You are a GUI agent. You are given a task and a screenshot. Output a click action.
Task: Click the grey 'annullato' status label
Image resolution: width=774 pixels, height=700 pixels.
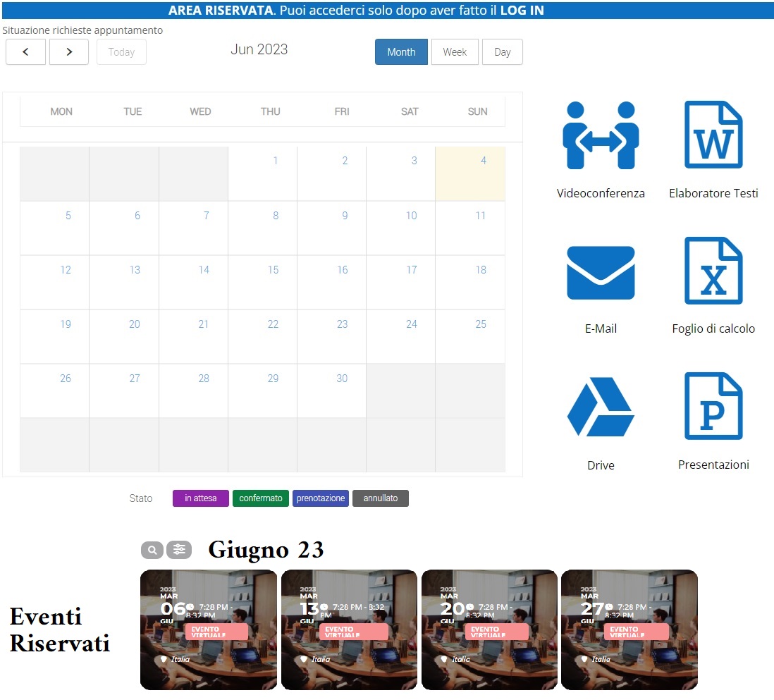click(381, 498)
